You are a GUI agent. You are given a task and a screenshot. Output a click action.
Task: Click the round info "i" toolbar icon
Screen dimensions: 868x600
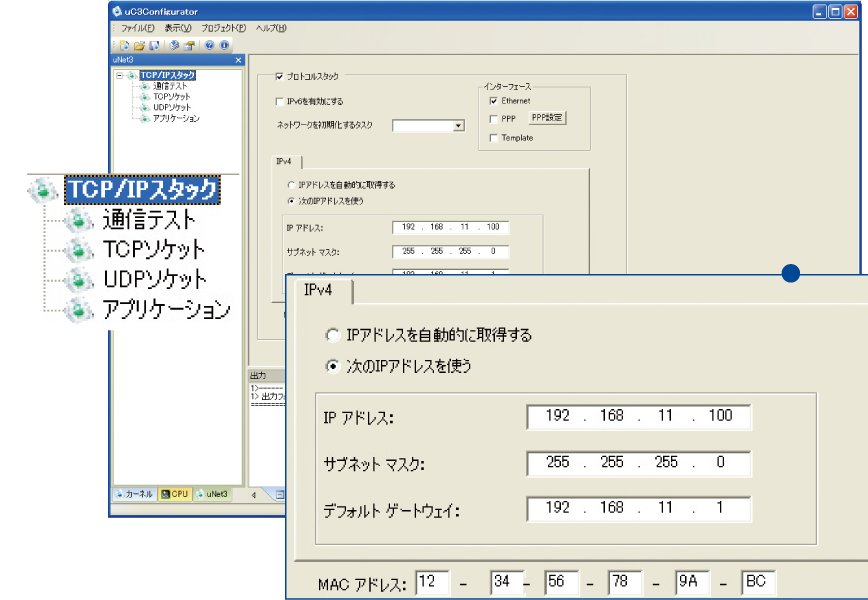pyautogui.click(x=224, y=45)
